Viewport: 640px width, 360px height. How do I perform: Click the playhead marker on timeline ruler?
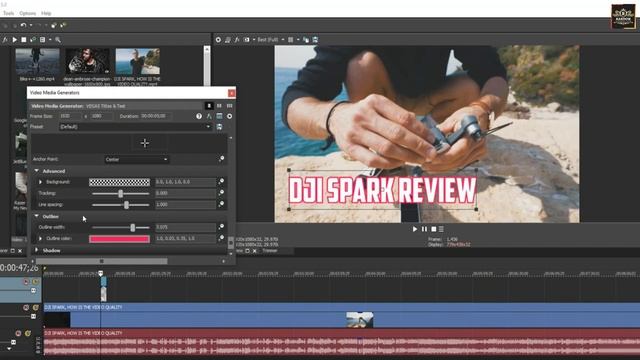[x=100, y=273]
